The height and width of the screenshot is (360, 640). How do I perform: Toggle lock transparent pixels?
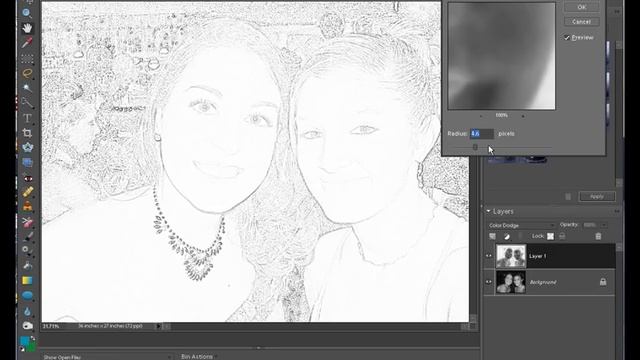(551, 236)
